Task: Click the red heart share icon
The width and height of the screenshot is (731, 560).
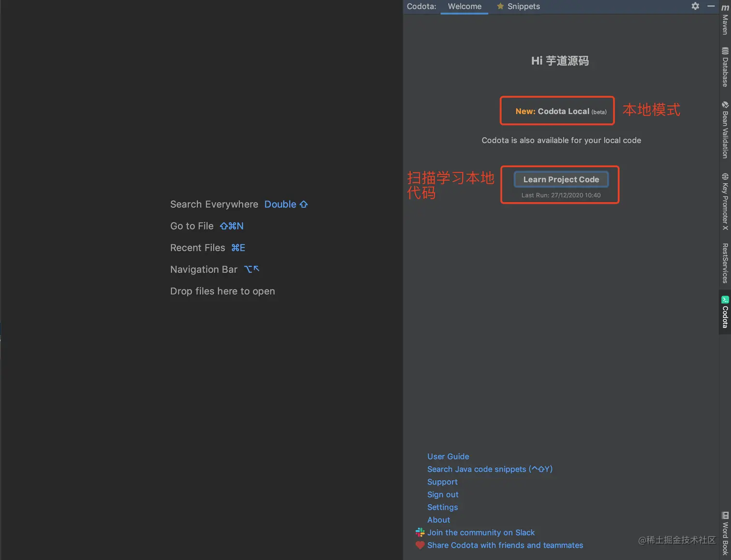Action: tap(420, 545)
